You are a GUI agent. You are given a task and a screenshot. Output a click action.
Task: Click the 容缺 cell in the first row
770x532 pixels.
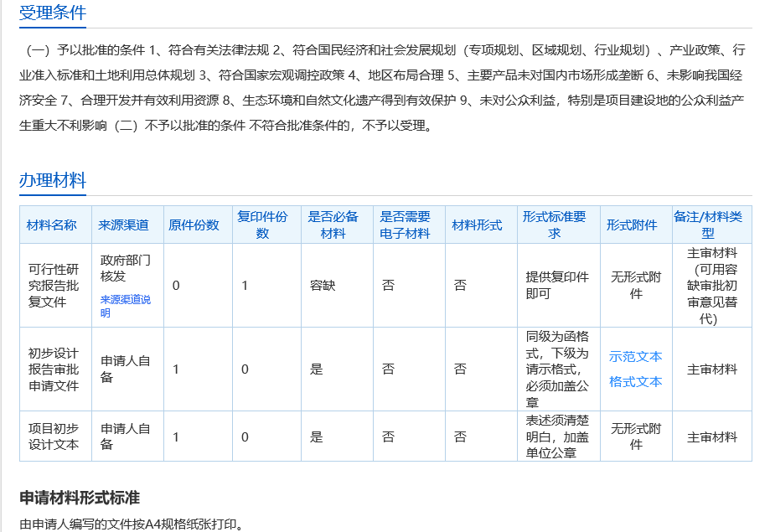coord(323,285)
